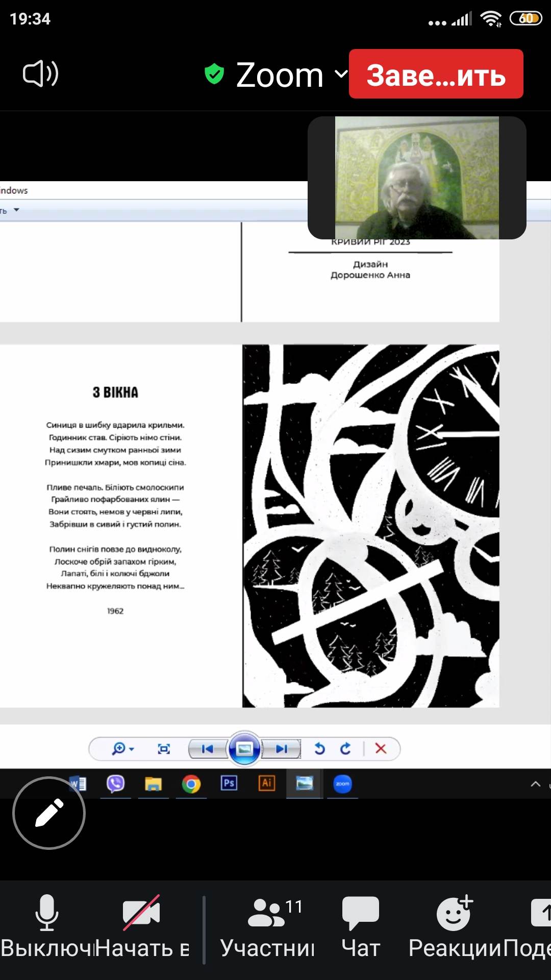Image resolution: width=551 pixels, height=980 pixels.
Task: Expand the system tray hidden icons chevron
Action: (x=535, y=784)
